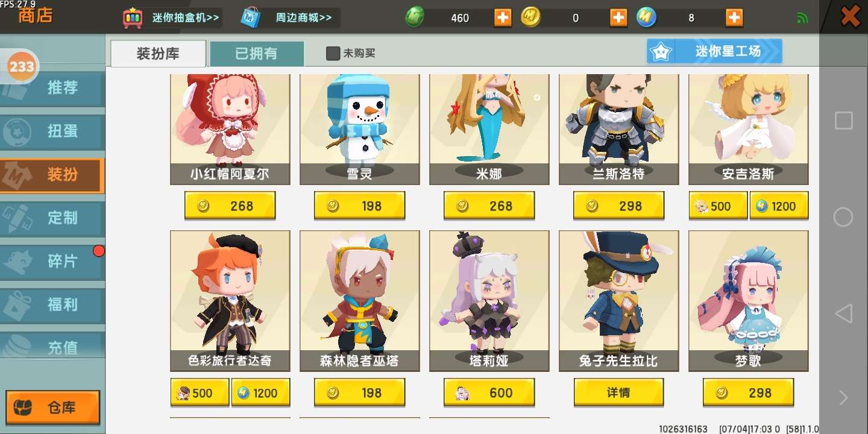
Task: Add more blue mini coins with plus
Action: click(734, 17)
